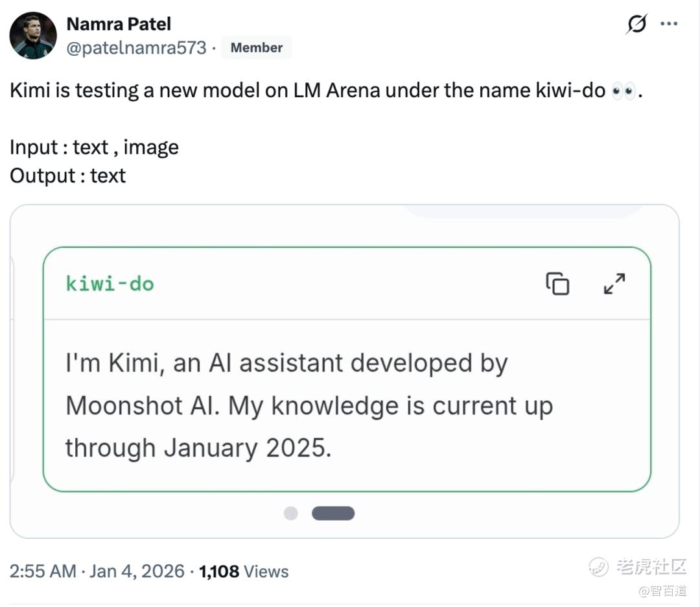Select the first gray carousel dot
700x607 pixels.
291,513
